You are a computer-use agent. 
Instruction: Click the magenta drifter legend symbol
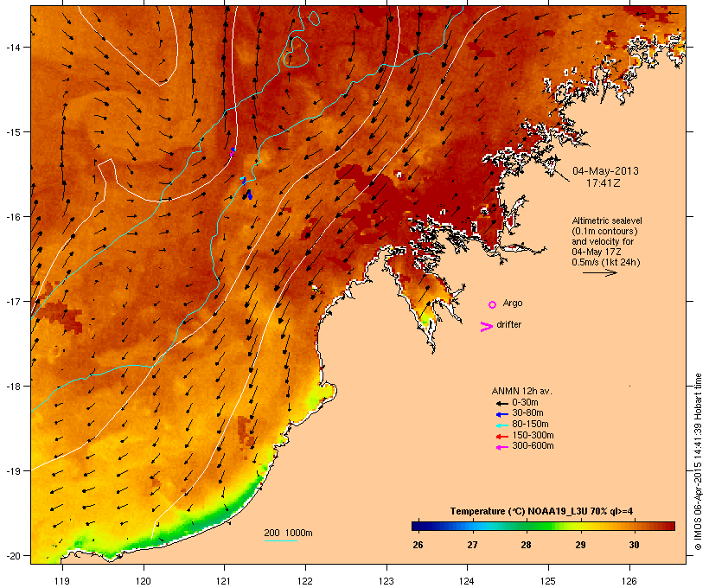pos(486,327)
